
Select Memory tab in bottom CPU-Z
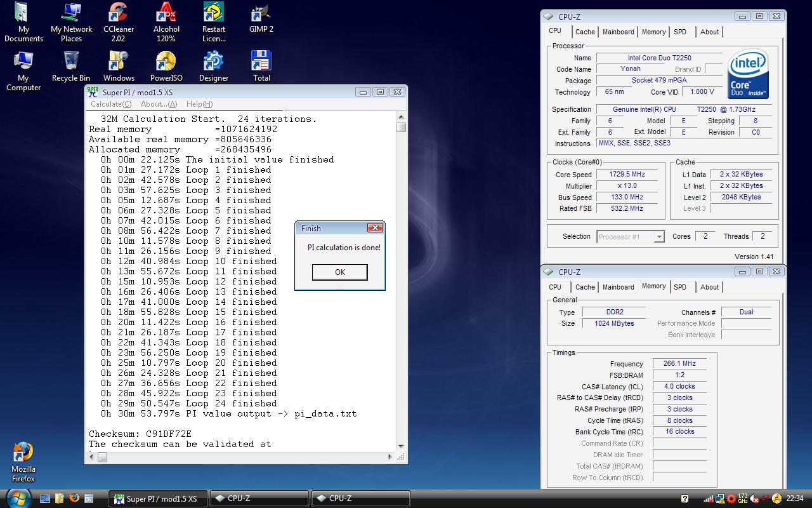pos(654,286)
